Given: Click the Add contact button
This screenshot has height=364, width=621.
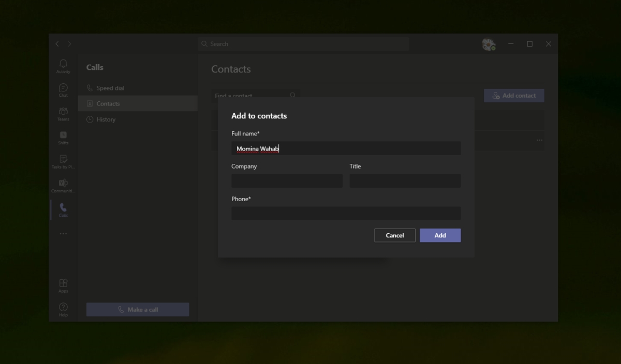Looking at the screenshot, I should [514, 96].
